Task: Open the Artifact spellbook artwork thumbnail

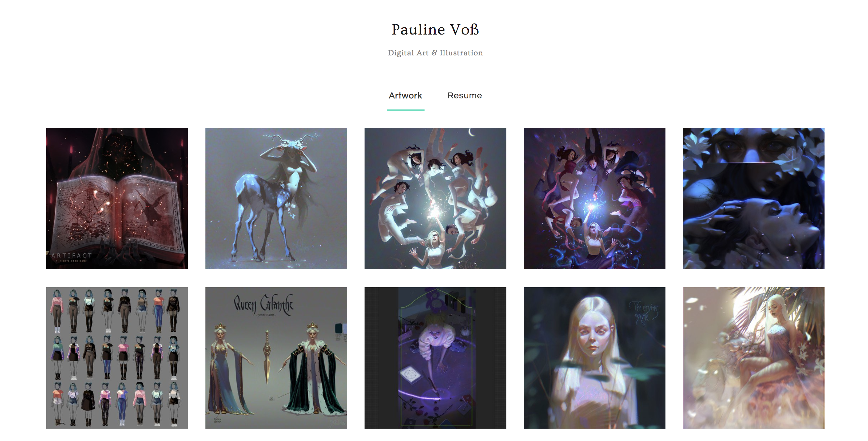Action: click(117, 198)
